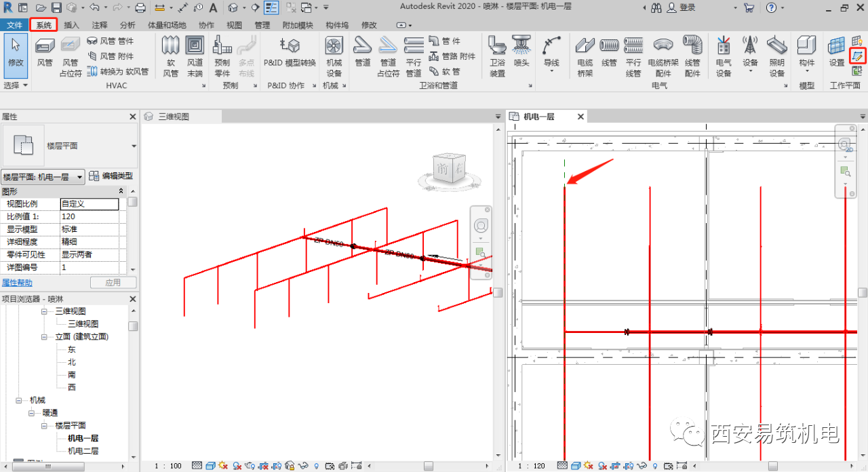The height and width of the screenshot is (472, 868).
Task: Select the 电缆桥架 cable tray tool
Action: tap(585, 57)
